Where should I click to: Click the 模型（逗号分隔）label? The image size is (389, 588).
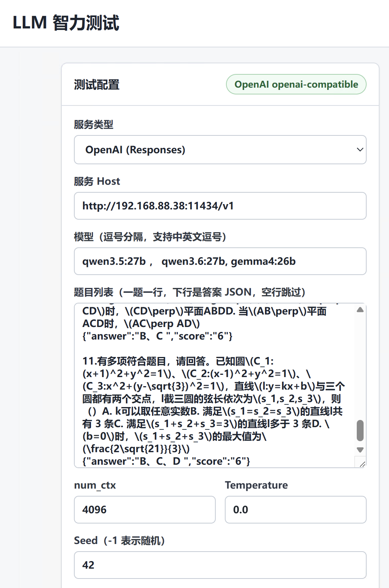[151, 237]
